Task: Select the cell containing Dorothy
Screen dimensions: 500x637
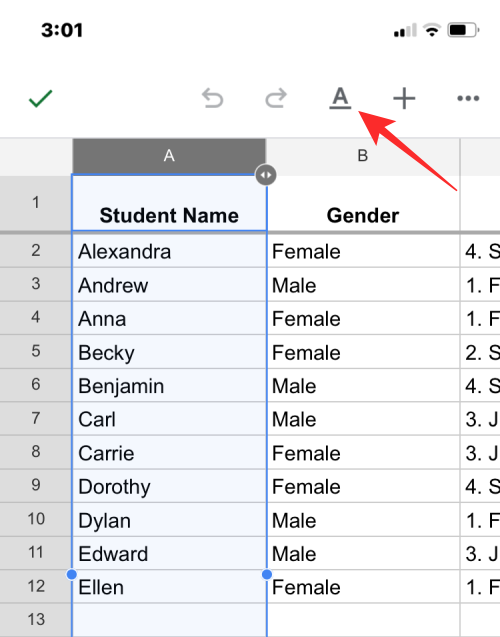Action: pos(169,486)
